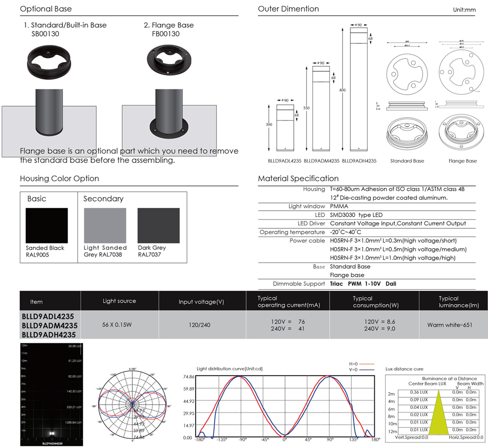Click the yellow beam cone in illuminance chart
Image resolution: width=488 pixels, height=448 pixels.
(x=439, y=412)
